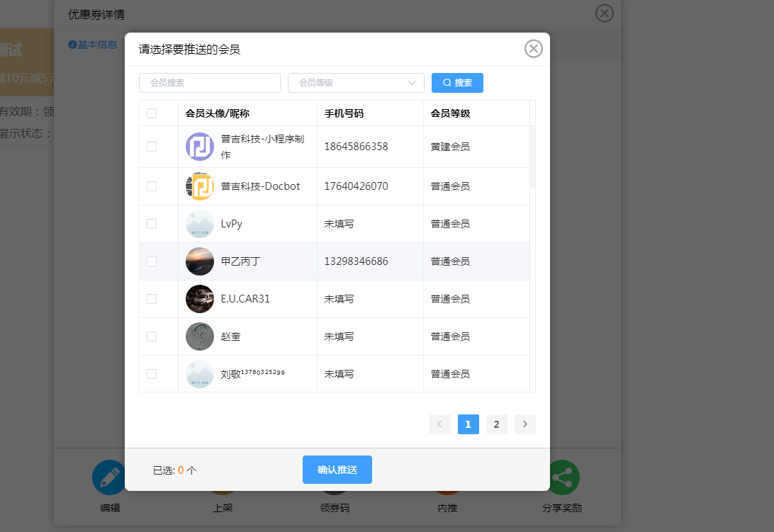Go to page 2 of members
This screenshot has height=532, width=774.
coord(497,424)
